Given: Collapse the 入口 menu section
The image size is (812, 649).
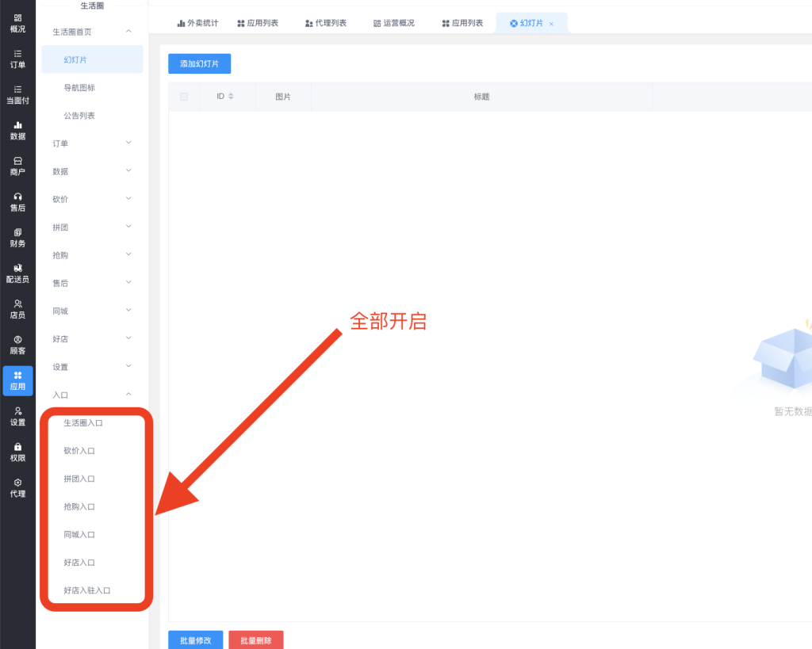Looking at the screenshot, I should [x=128, y=395].
